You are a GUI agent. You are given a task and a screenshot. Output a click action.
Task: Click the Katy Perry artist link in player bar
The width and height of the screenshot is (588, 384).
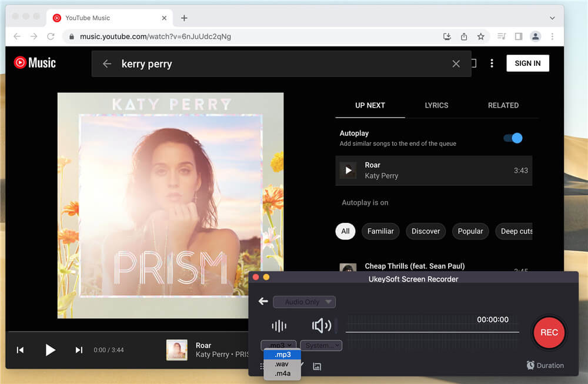coord(212,355)
